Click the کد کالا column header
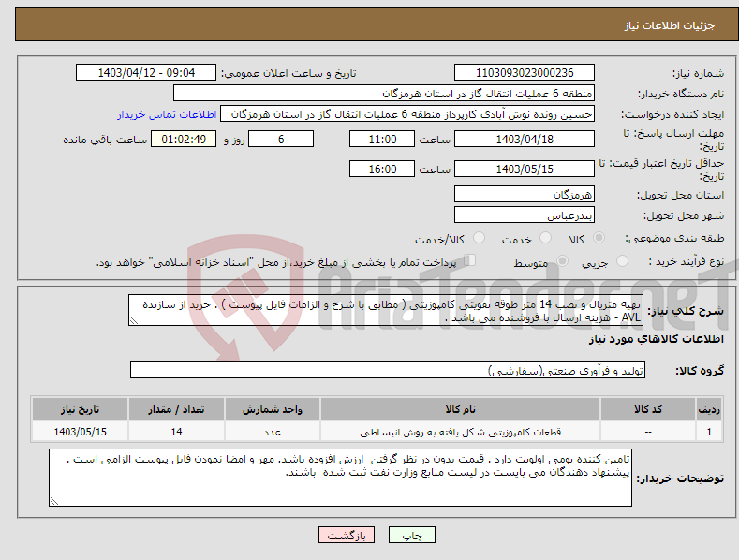This screenshot has height=560, width=739. click(x=648, y=409)
